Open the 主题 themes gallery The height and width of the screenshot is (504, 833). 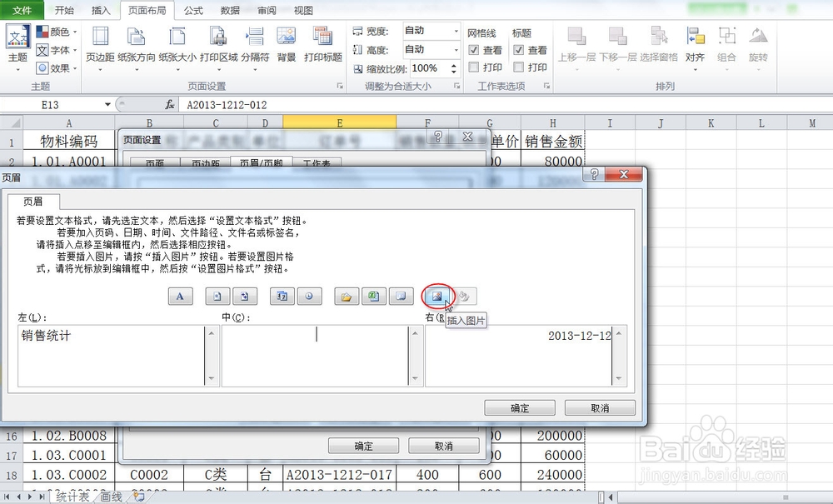(x=17, y=49)
